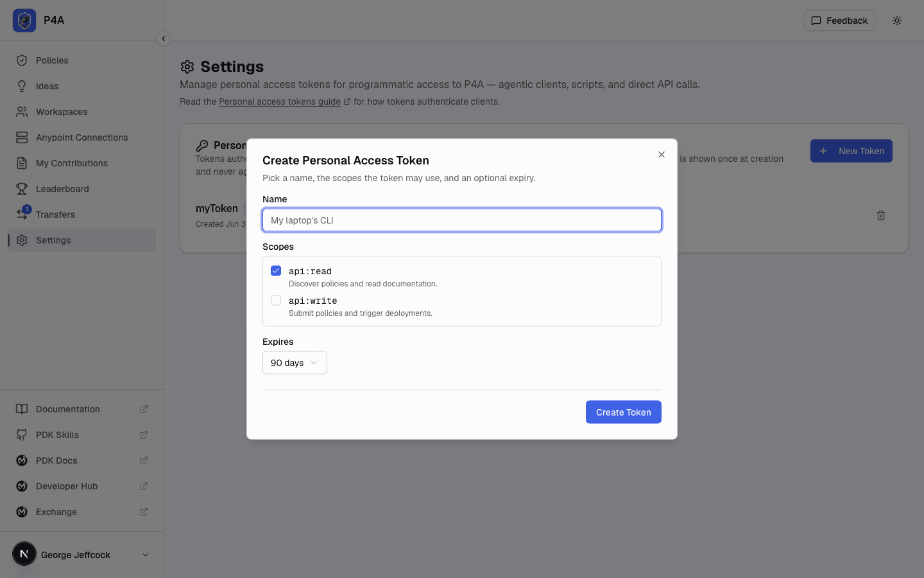924x578 pixels.
Task: Click external link icon next to Documentation
Action: tap(144, 409)
